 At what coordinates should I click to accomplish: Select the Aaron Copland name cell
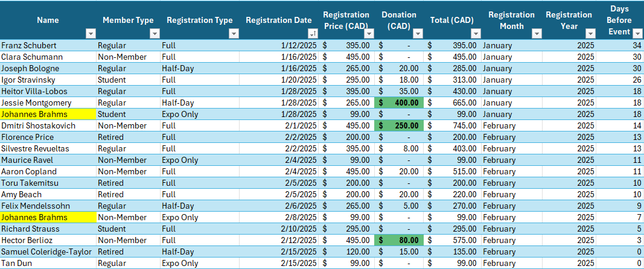pyautogui.click(x=48, y=172)
